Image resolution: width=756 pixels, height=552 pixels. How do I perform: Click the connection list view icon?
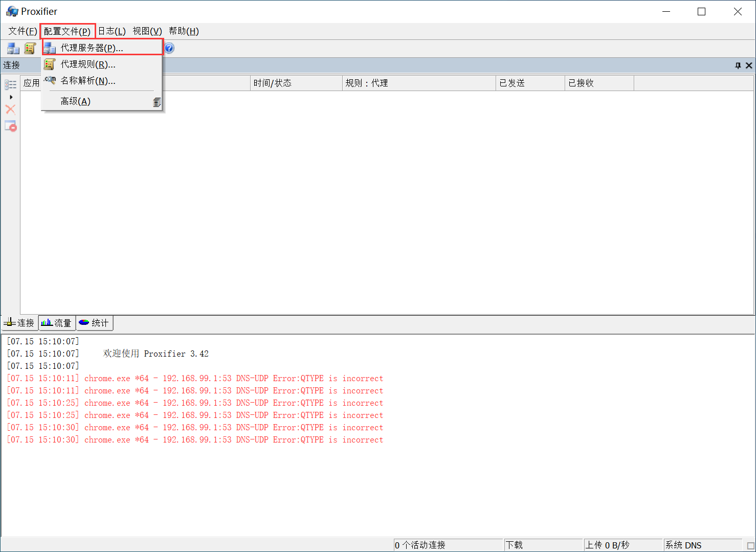point(11,84)
